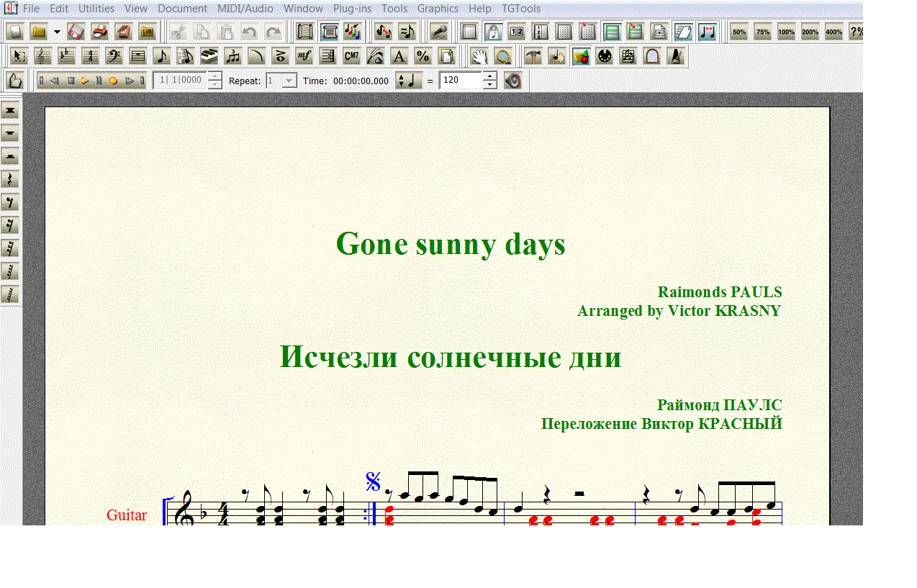Viewport: 917px width, 588px height.
Task: Select the Articulation accent tool
Action: pyautogui.click(x=280, y=56)
